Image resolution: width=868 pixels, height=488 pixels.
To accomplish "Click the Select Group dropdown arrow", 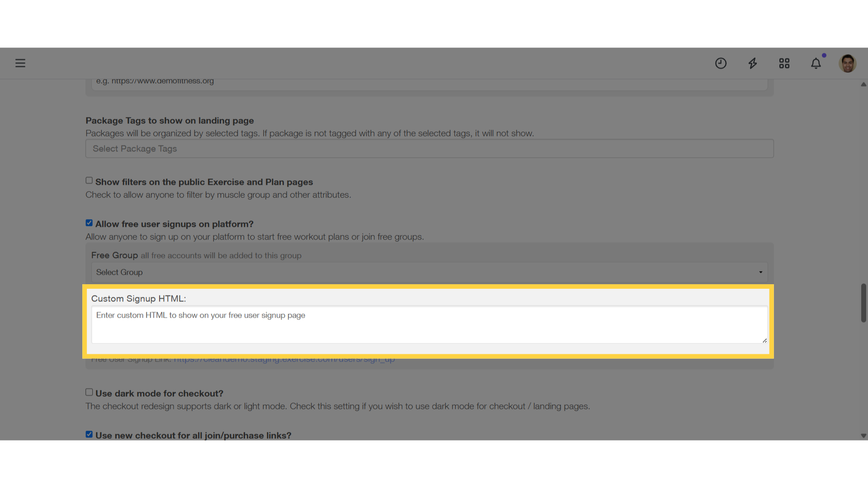I will tap(761, 272).
